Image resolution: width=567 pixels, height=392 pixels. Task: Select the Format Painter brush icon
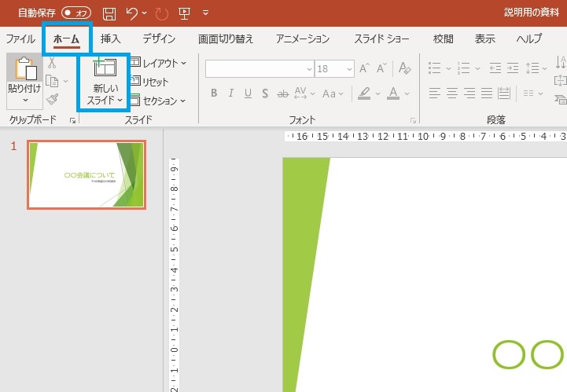[53, 99]
